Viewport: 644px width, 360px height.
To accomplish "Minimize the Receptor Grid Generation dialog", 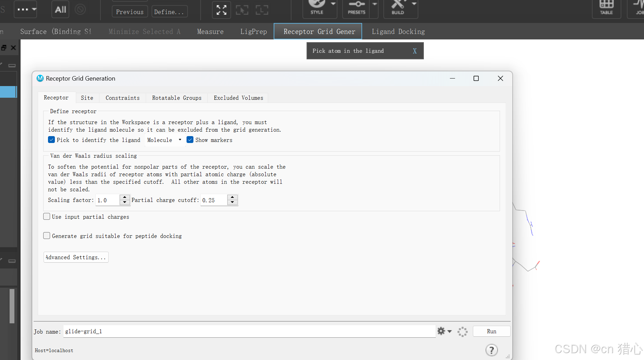I will [x=452, y=79].
